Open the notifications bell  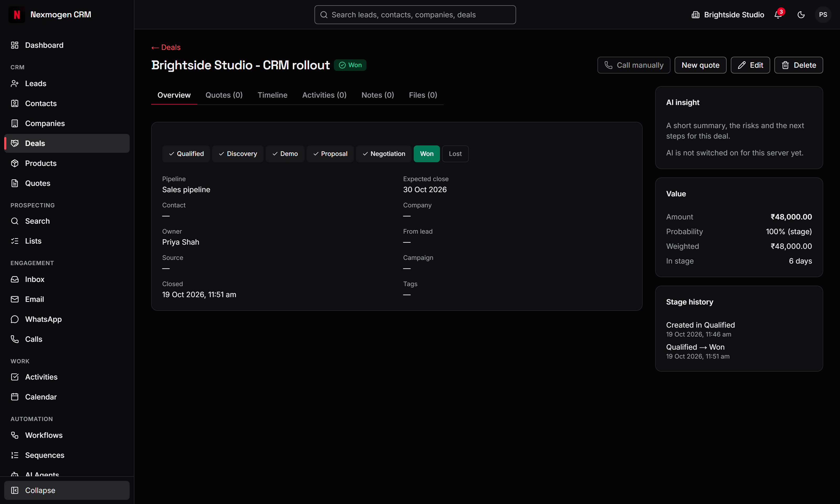(778, 15)
